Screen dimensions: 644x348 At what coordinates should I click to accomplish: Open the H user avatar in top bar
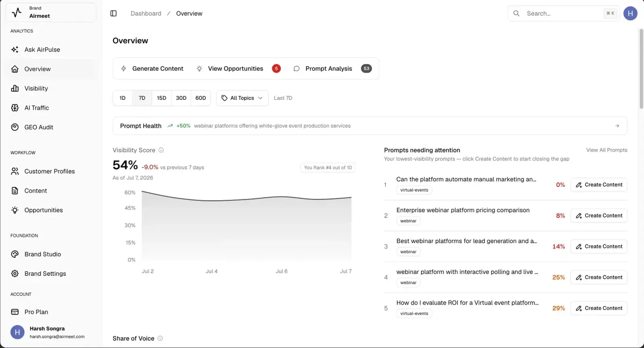click(x=630, y=13)
